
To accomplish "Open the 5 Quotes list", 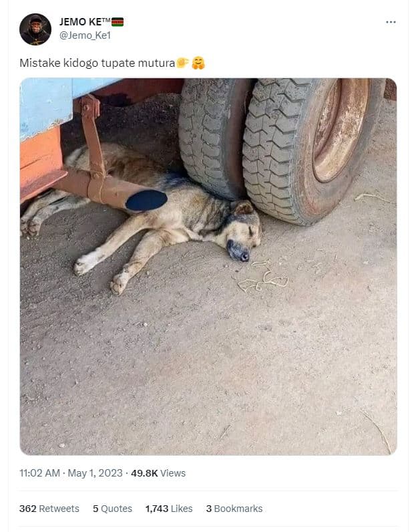I will coord(112,509).
